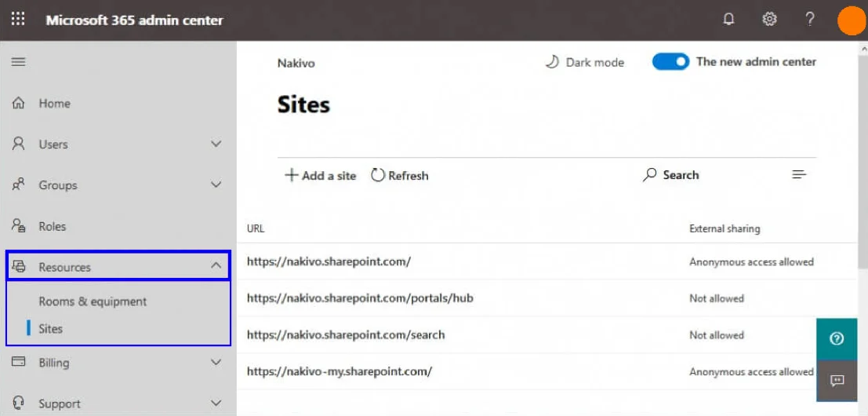Click the Roles icon in the sidebar

click(x=18, y=226)
